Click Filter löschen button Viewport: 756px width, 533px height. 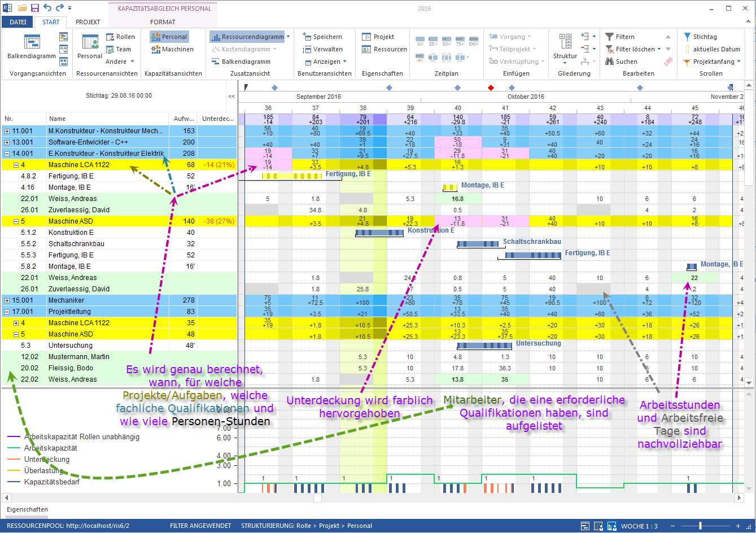tap(630, 49)
